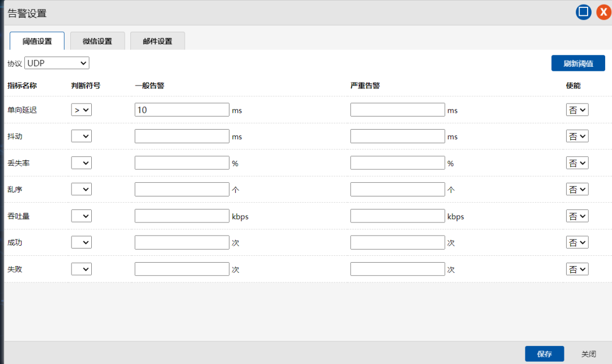
Task: Open the 抖动 判断符号 dropdown
Action: coord(81,136)
